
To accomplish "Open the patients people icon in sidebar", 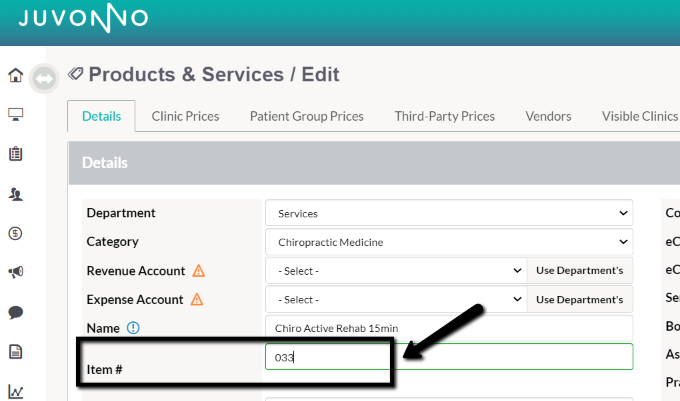I will [16, 194].
